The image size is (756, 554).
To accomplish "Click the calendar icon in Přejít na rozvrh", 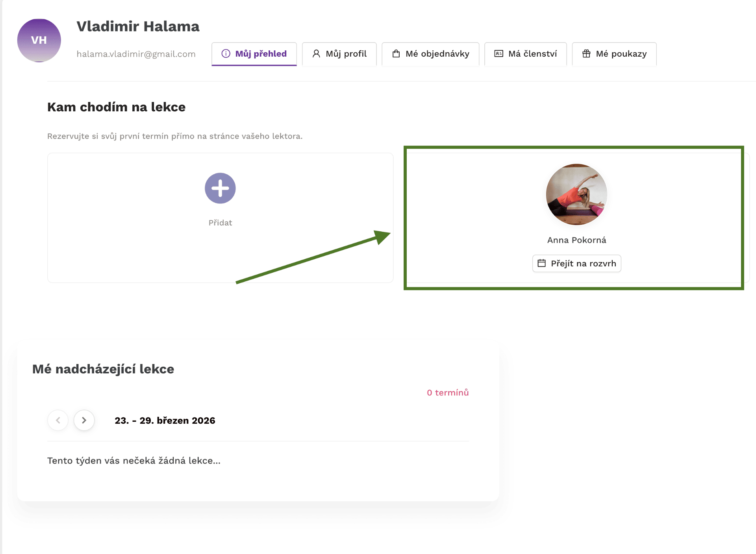I will click(x=542, y=263).
